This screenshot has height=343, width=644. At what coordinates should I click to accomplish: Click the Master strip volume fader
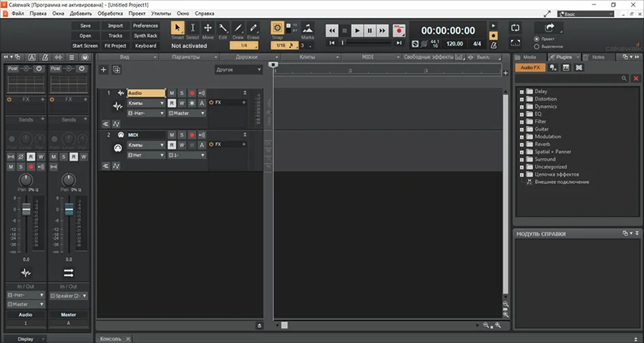pos(69,209)
